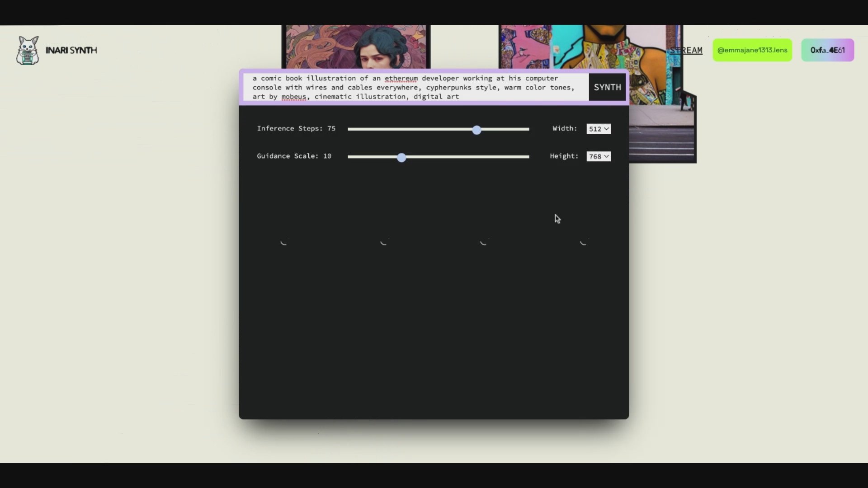Viewport: 868px width, 488px height.
Task: Adjust the Inference Steps slider
Action: (438, 129)
